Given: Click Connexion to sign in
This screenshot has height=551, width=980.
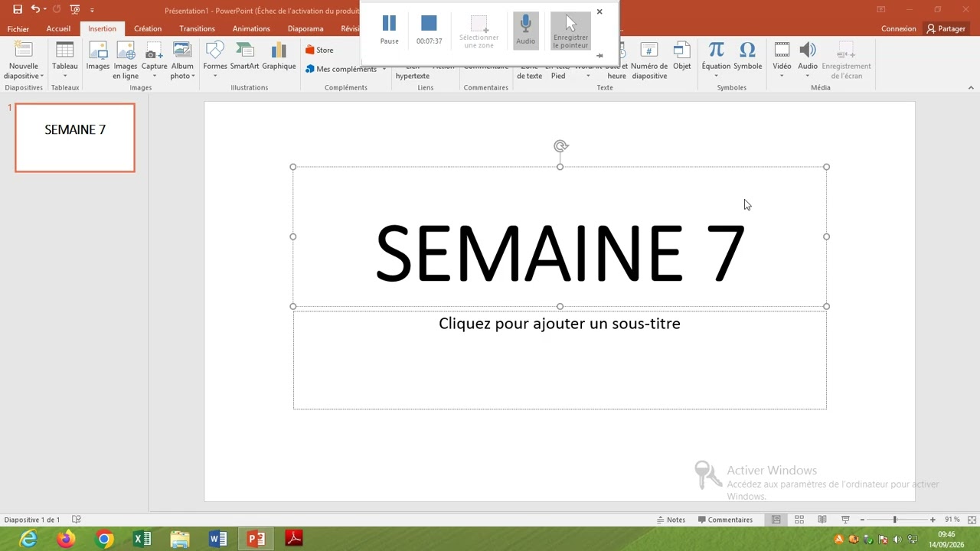Looking at the screenshot, I should point(898,28).
